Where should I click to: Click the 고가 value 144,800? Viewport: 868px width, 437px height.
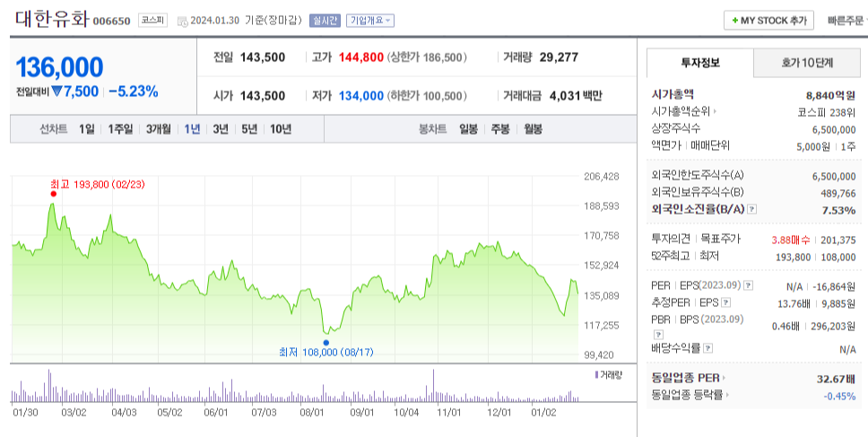coord(361,57)
